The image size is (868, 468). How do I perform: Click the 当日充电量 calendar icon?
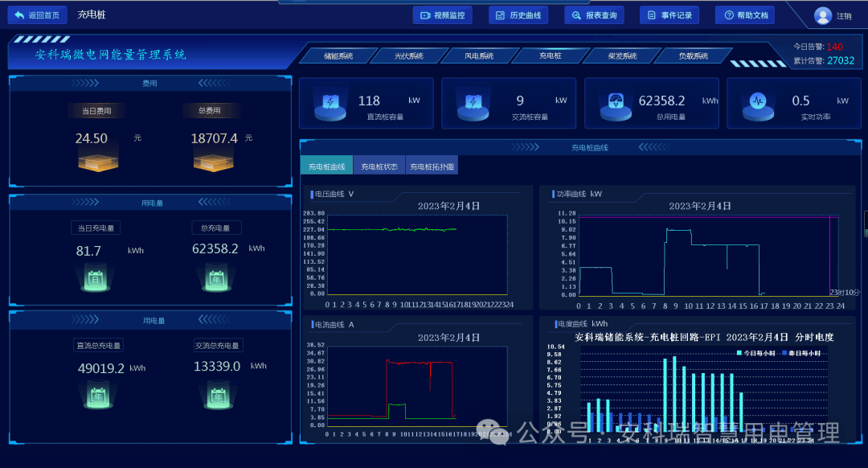(95, 278)
